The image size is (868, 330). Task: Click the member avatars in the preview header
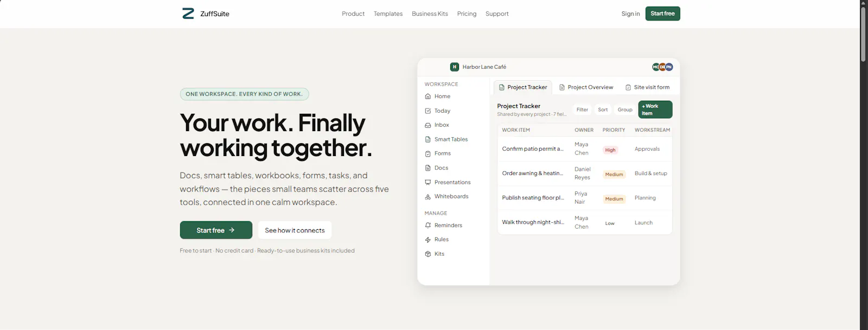662,67
